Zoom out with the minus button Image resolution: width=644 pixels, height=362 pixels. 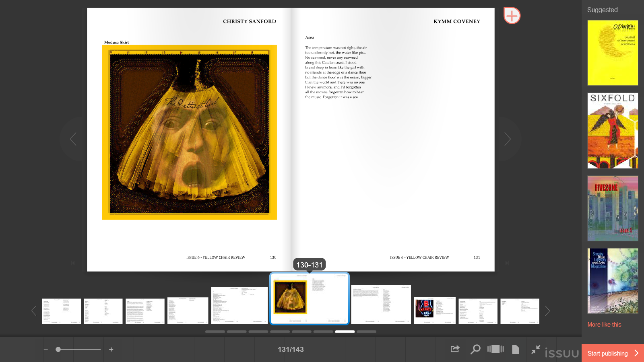tap(46, 350)
